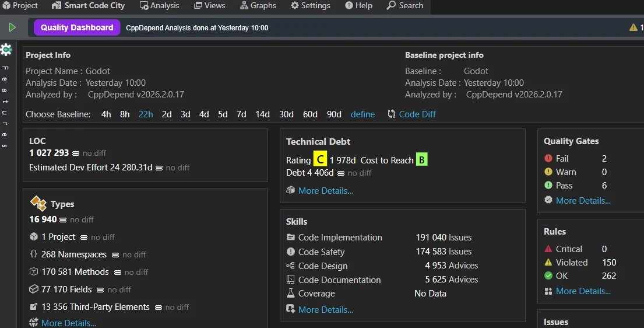Viewport: 644px width, 328px height.
Task: Click the 4 953 Advices value
Action: click(x=451, y=266)
